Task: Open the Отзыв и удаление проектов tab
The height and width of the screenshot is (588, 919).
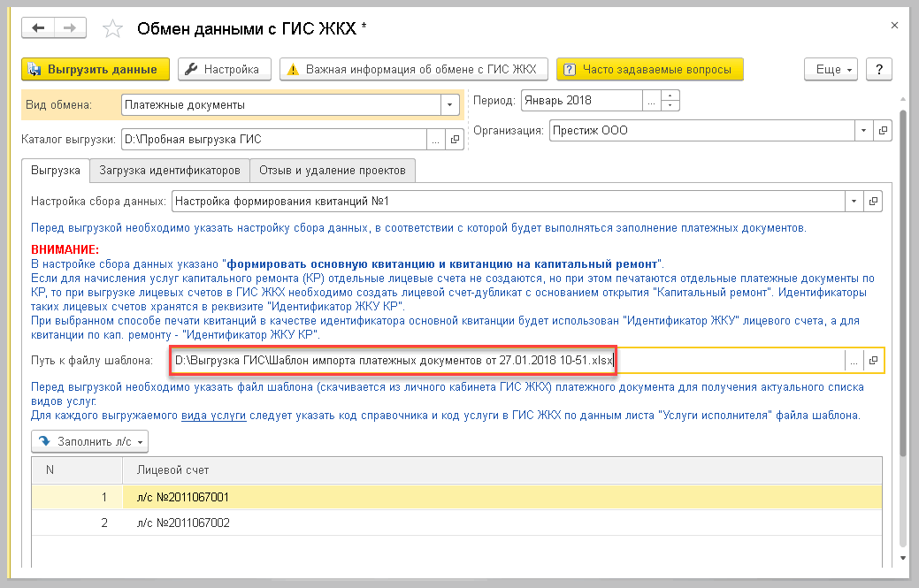Action: (x=332, y=170)
